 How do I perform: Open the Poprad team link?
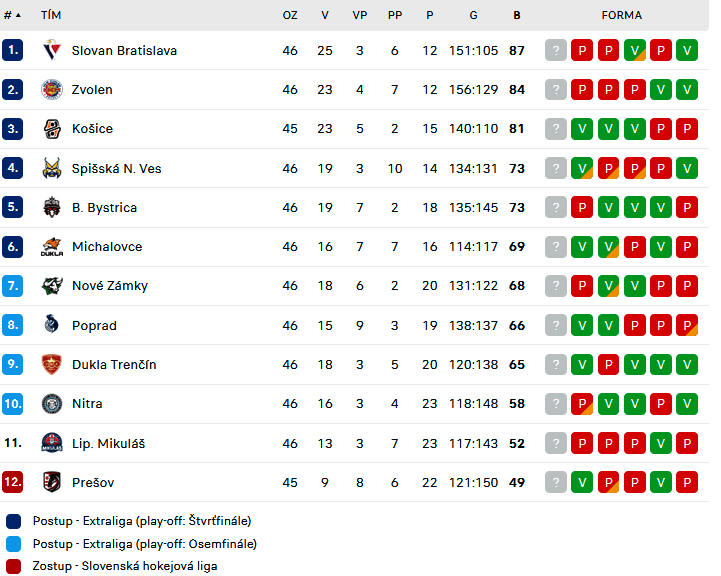[94, 325]
